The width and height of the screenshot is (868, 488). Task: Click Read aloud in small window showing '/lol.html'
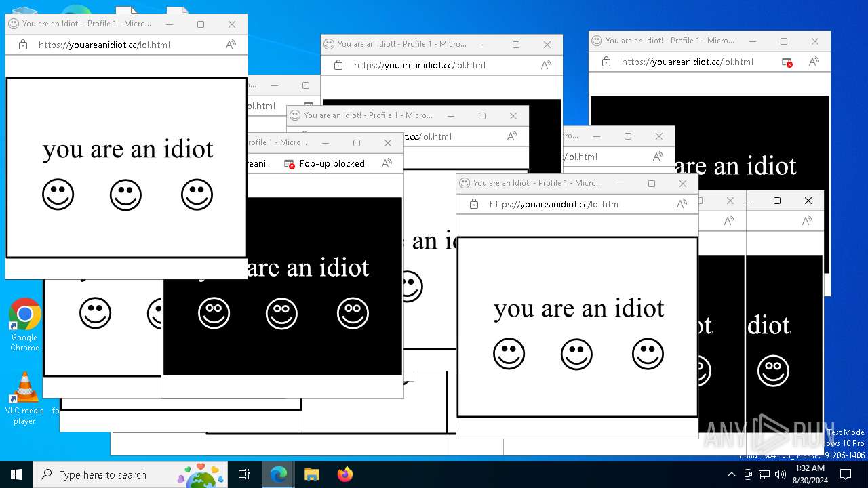coord(658,157)
